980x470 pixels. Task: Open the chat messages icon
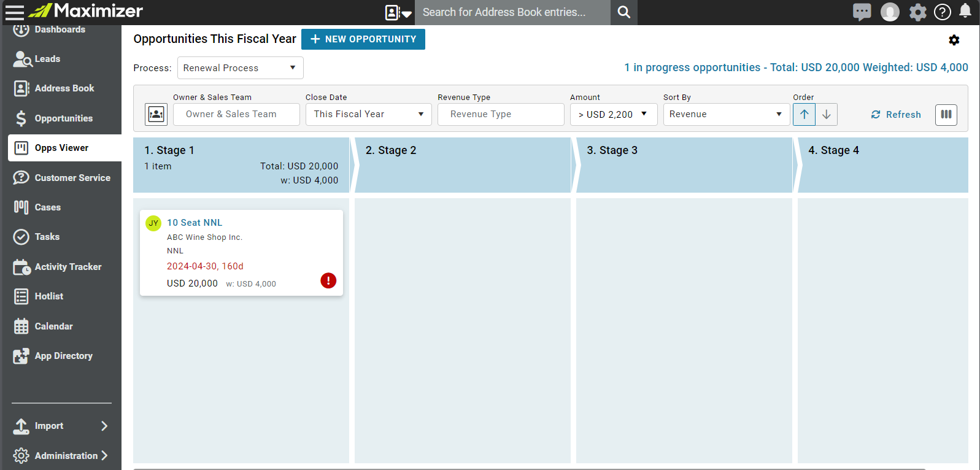pos(862,12)
